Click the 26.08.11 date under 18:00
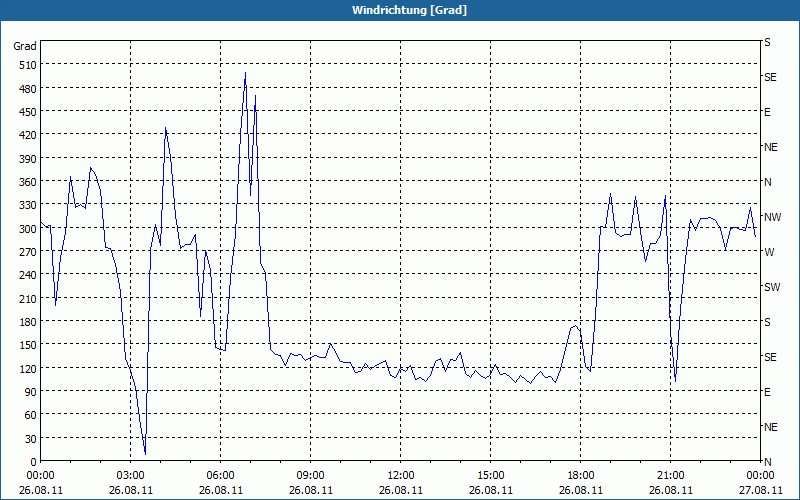 [581, 490]
